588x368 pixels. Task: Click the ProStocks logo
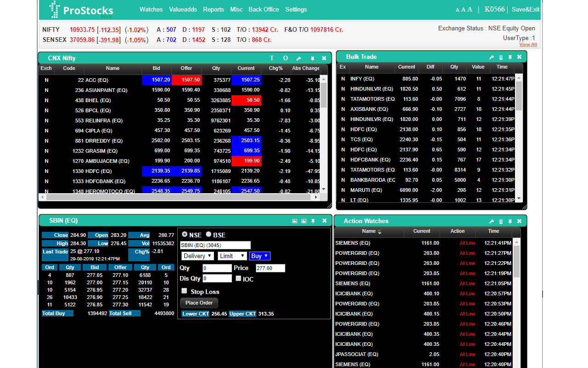tap(81, 10)
